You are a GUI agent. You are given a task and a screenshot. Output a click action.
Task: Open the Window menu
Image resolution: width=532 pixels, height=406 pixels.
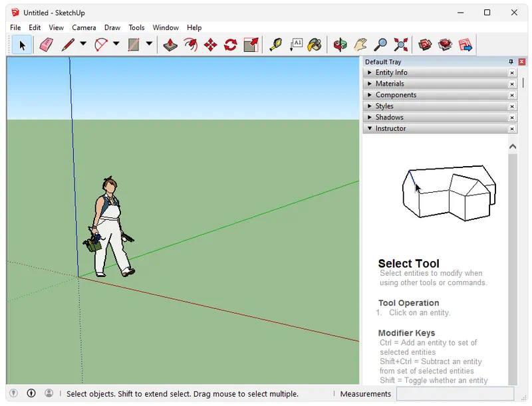[166, 27]
